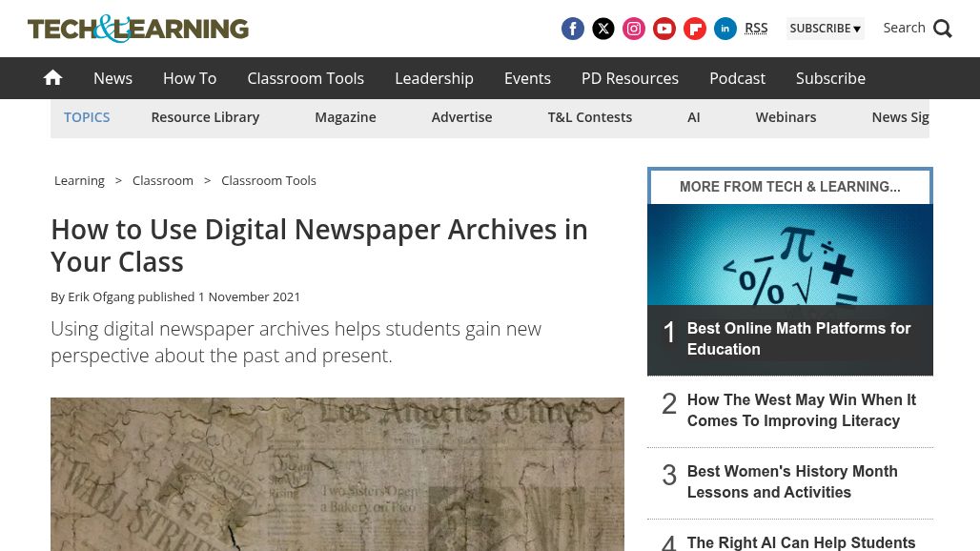Open the RSS feed link

tap(756, 28)
